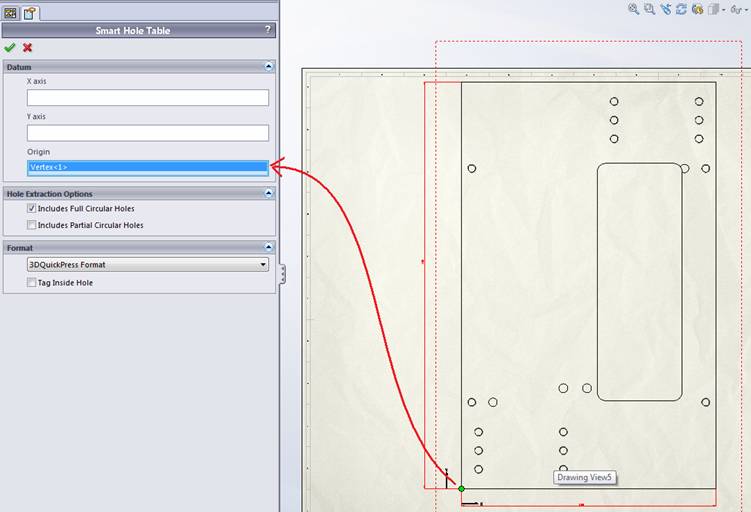Enable Includes Partial Circular Holes
Viewport: 751px width, 512px height.
tap(32, 225)
